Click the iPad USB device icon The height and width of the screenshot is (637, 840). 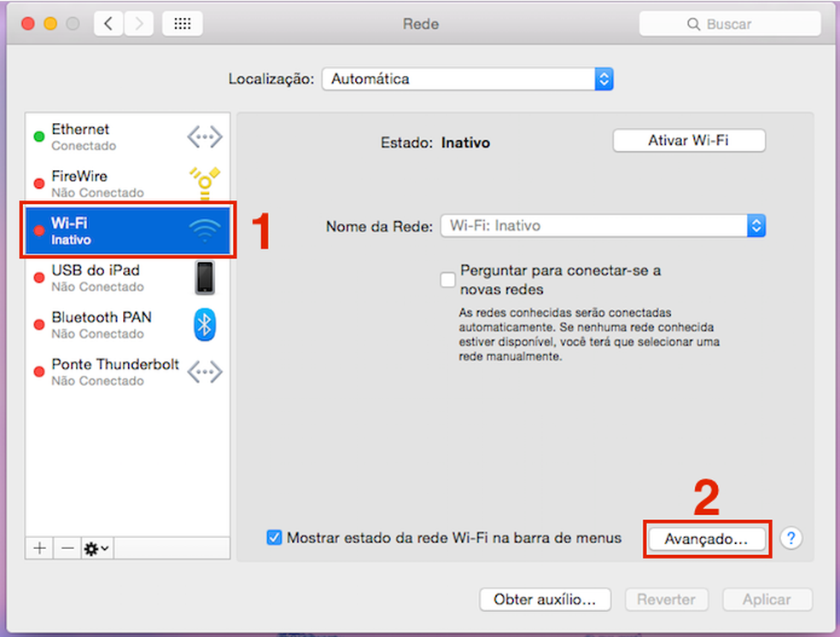click(205, 278)
